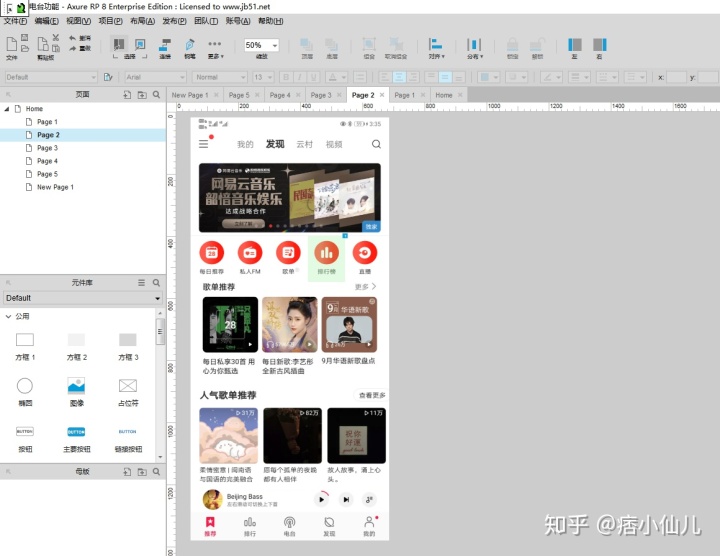Click the redo arrow icon
The width and height of the screenshot is (720, 556).
coord(72,48)
